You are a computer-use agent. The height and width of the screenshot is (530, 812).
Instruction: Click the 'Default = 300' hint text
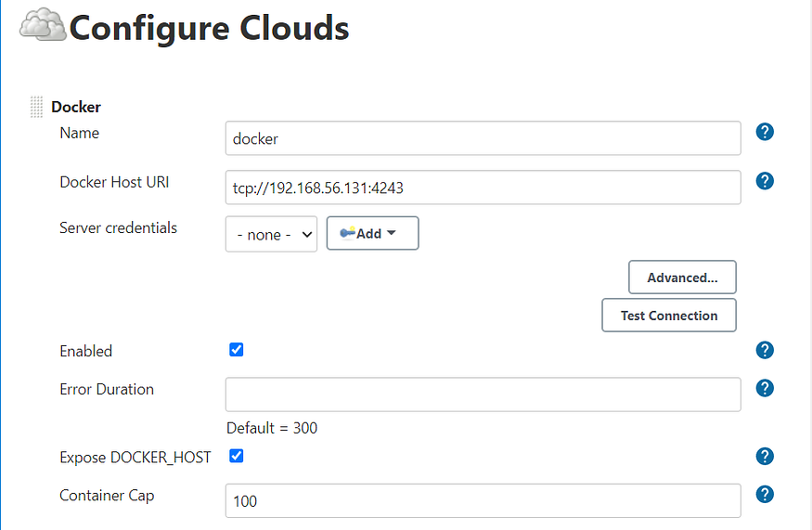point(272,428)
